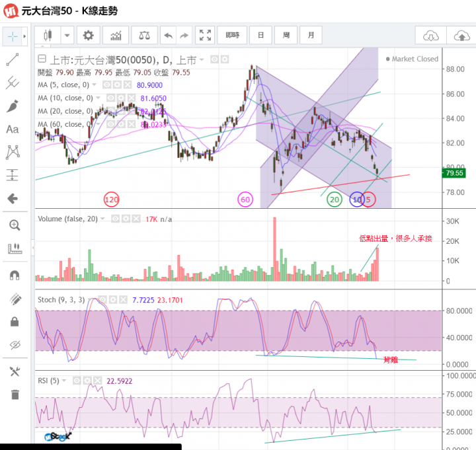This screenshot has width=476, height=450.
Task: Open MA (10, close, 0) dropdown arrow
Action: [98, 98]
